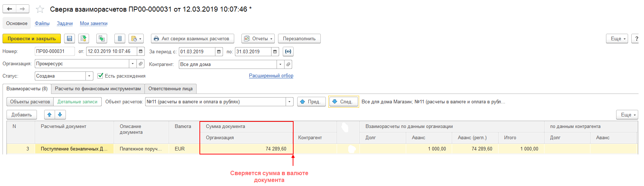Select the Поступление безналичных Д... cell
The image size is (644, 186).
pos(75,149)
